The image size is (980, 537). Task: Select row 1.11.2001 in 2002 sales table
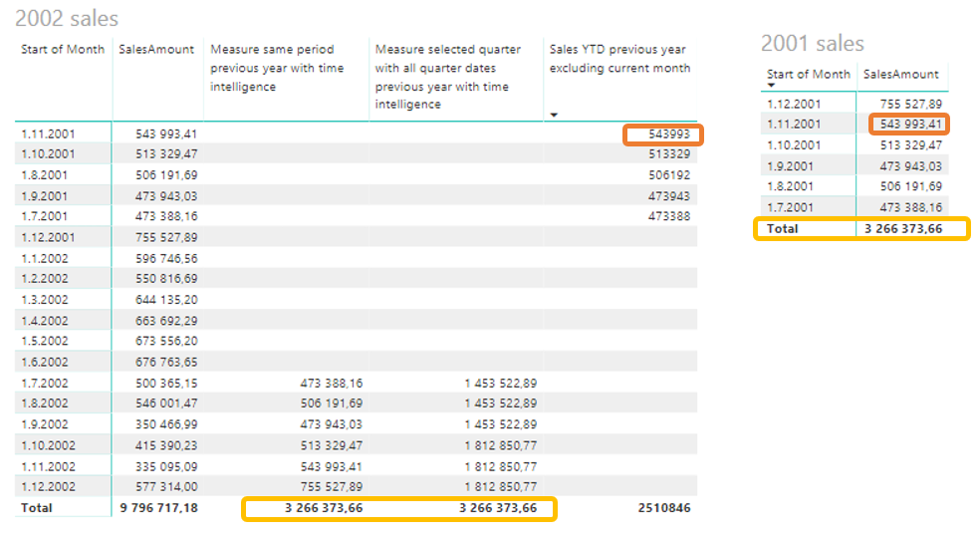click(x=356, y=134)
